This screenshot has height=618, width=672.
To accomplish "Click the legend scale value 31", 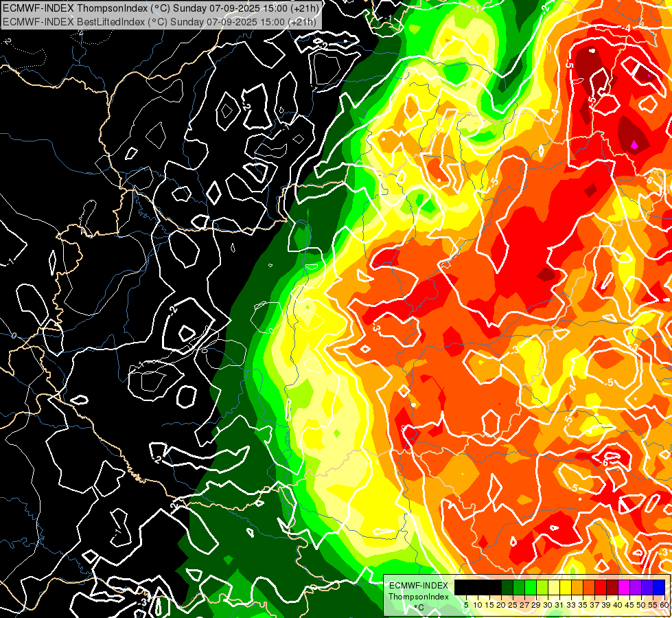I will 559,605.
